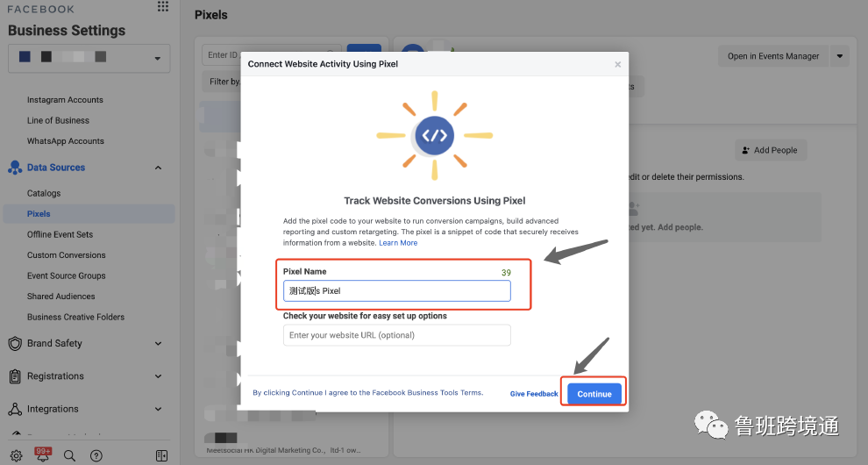The width and height of the screenshot is (868, 465).
Task: Expand the Integrations section chevron
Action: [159, 409]
